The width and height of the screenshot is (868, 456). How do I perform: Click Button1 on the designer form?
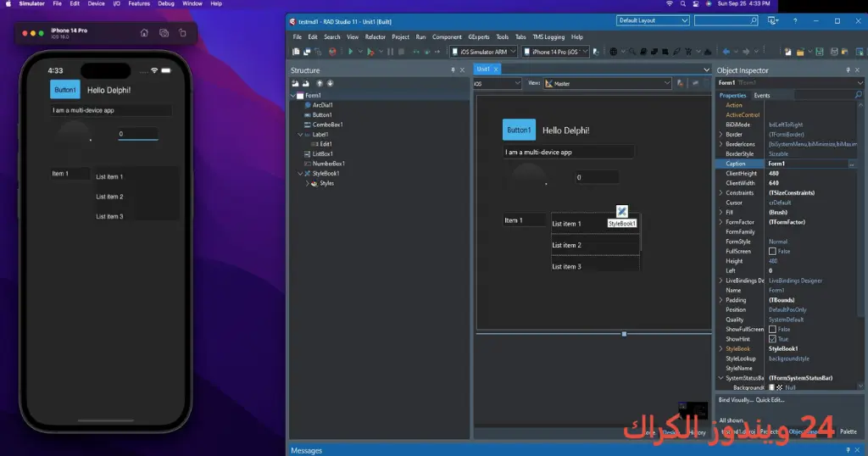pos(519,130)
